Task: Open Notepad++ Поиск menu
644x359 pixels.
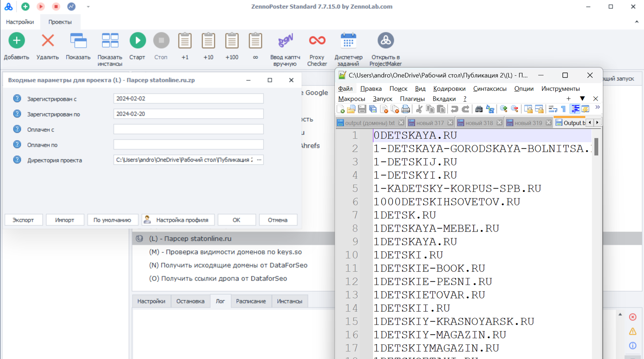Action: (398, 89)
